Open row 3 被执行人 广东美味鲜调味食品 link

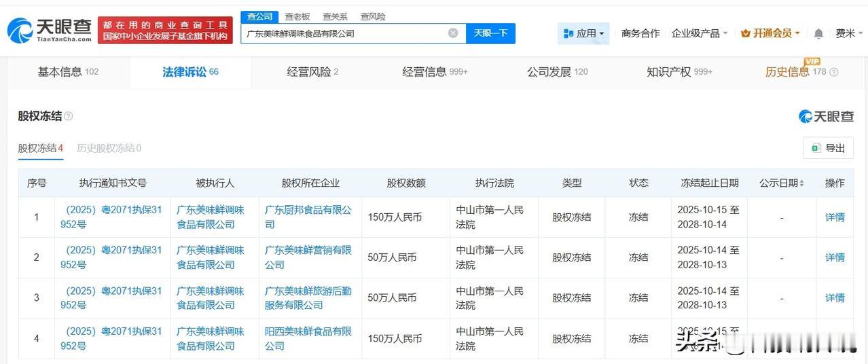[x=210, y=298]
